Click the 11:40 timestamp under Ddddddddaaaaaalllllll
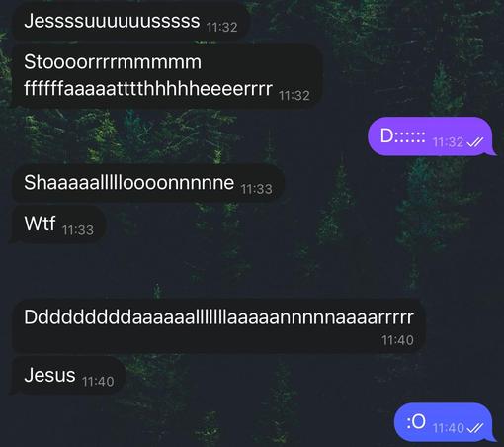Viewport: 504px width, 447px height. (x=397, y=340)
